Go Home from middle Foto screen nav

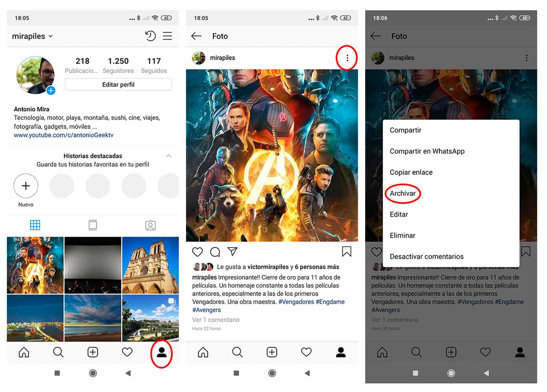point(203,352)
